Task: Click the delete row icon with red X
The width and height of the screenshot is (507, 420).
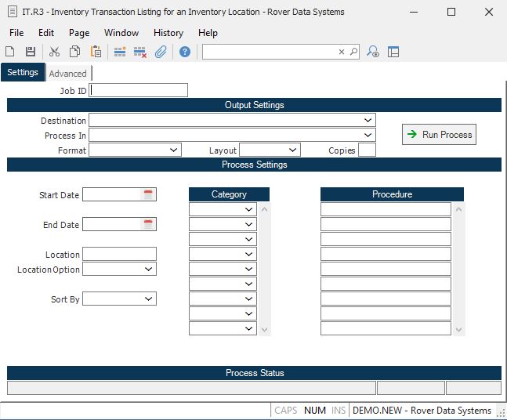Action: tap(140, 52)
